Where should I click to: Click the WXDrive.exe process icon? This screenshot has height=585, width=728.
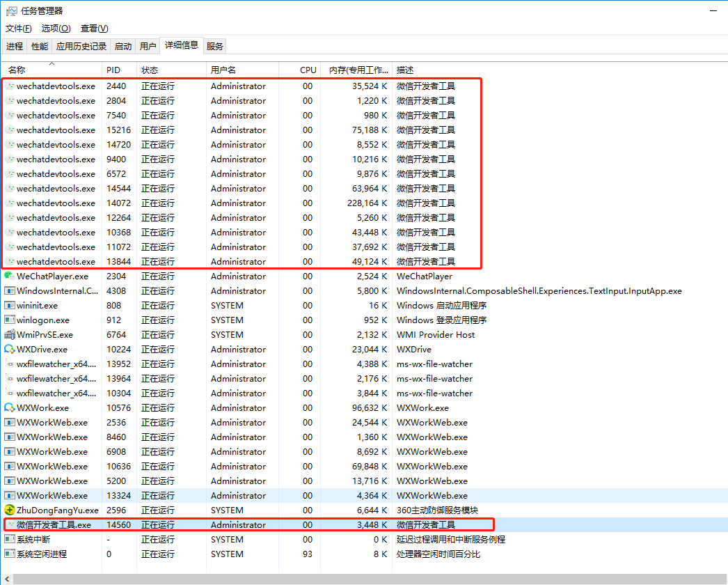pyautogui.click(x=9, y=350)
